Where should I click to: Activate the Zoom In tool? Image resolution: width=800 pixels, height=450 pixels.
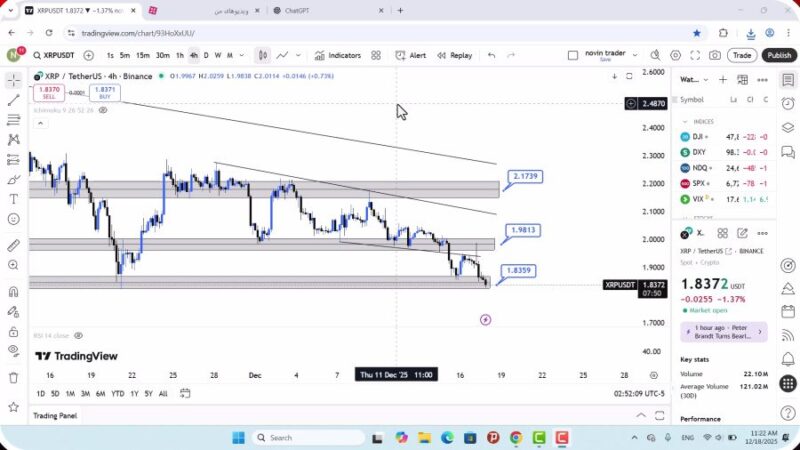click(x=13, y=265)
